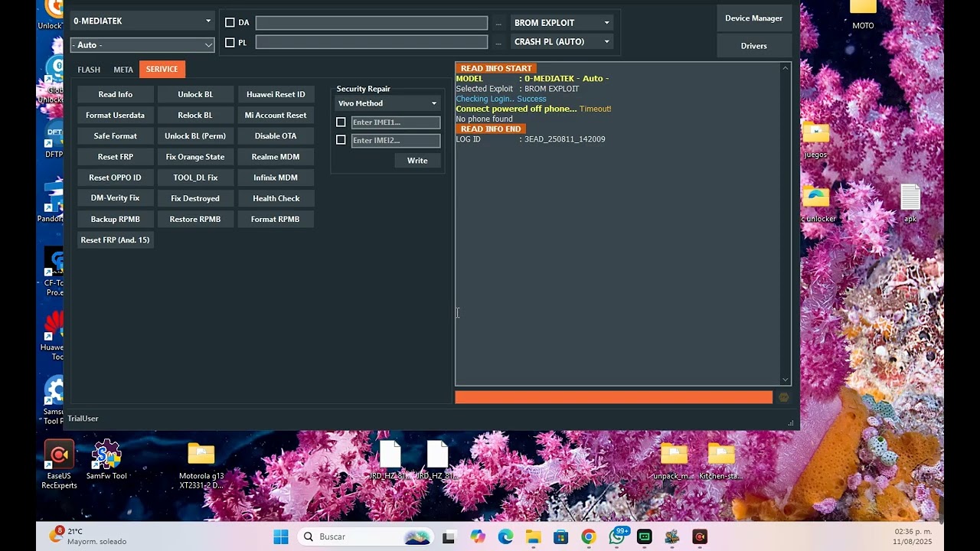Select the LOG ID line in log
Viewport: 980px width, 551px height.
coord(531,139)
